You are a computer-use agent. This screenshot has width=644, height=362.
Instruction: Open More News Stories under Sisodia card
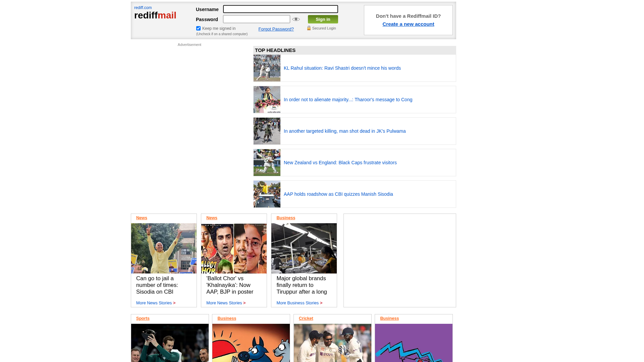156,303
